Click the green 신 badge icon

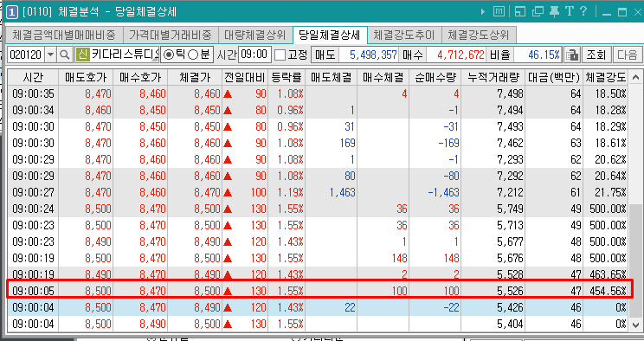tap(82, 55)
